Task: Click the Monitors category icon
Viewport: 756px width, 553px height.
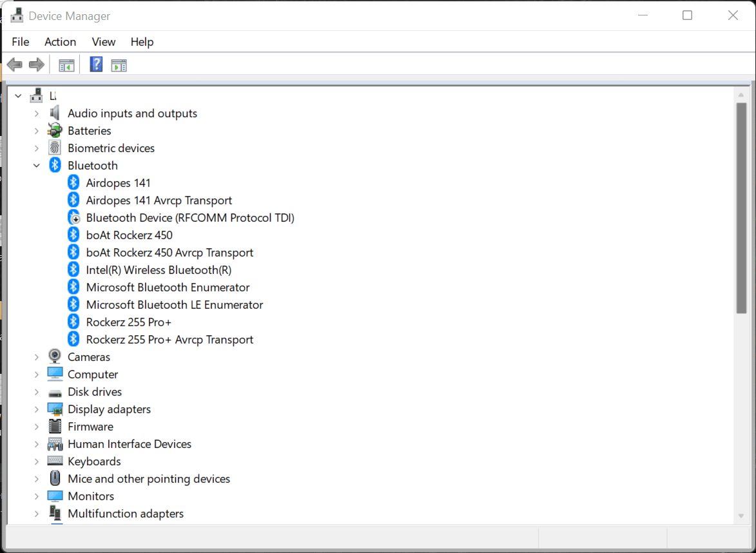Action: click(55, 496)
